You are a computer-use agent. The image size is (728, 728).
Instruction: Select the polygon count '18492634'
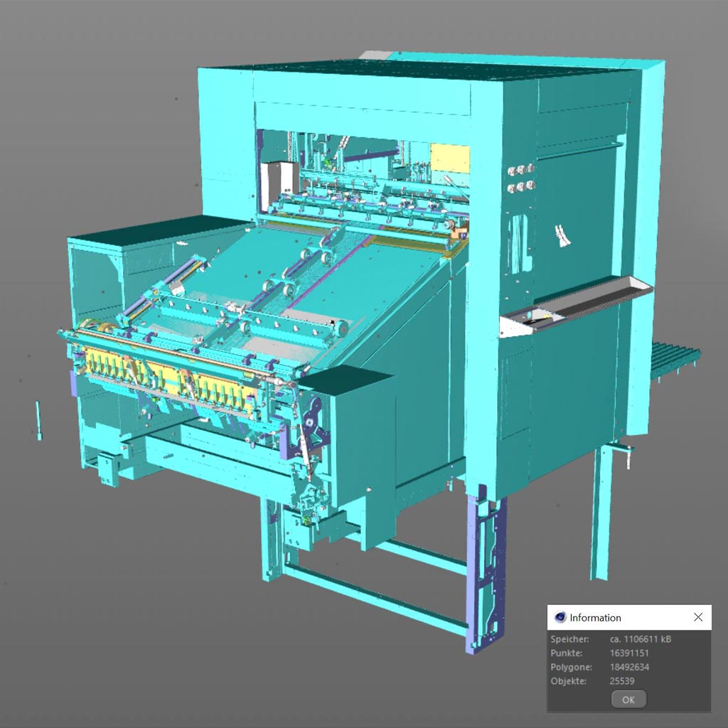click(x=629, y=667)
